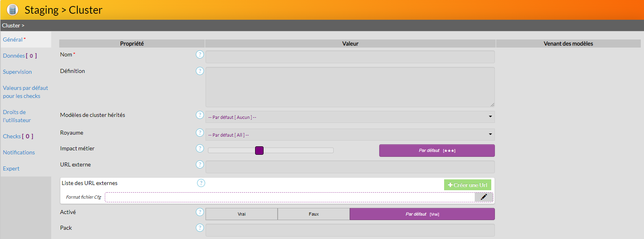The image size is (644, 239).
Task: Click the pencil edit icon in URL list
Action: pos(484,197)
